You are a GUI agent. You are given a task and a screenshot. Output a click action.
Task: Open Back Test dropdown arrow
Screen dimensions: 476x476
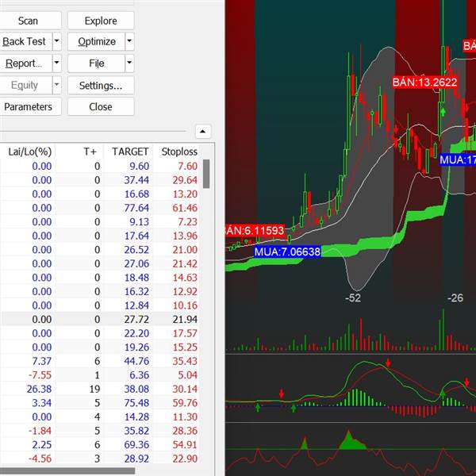coord(57,41)
